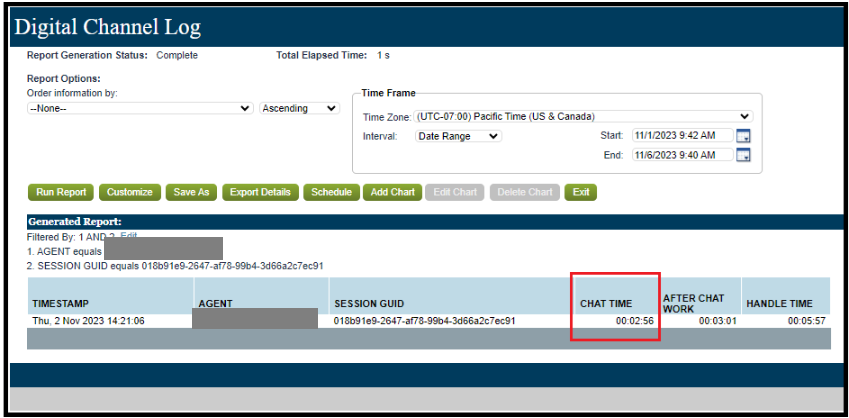
Task: Open the Order information by dropdown
Action: (x=140, y=108)
